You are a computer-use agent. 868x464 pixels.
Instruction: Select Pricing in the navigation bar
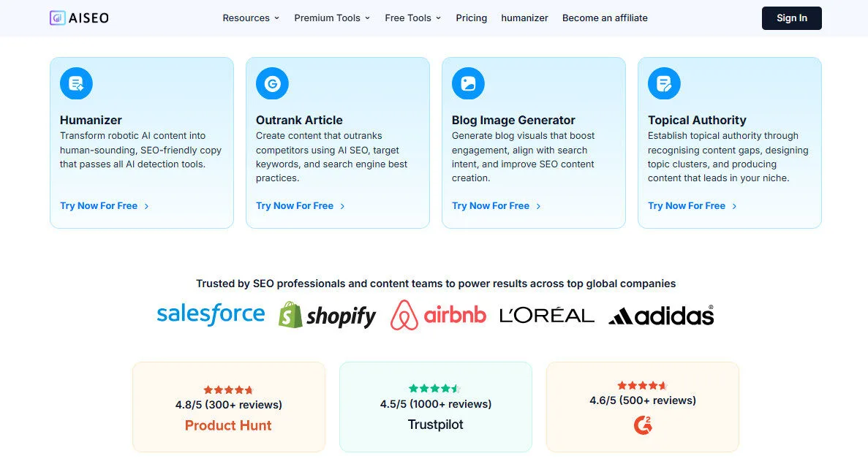pos(471,18)
